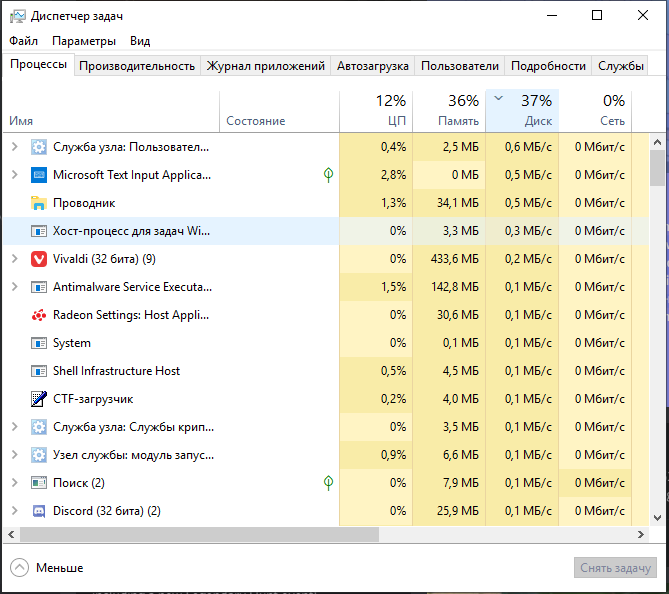Click the Vivaldi browser icon

pyautogui.click(x=39, y=259)
